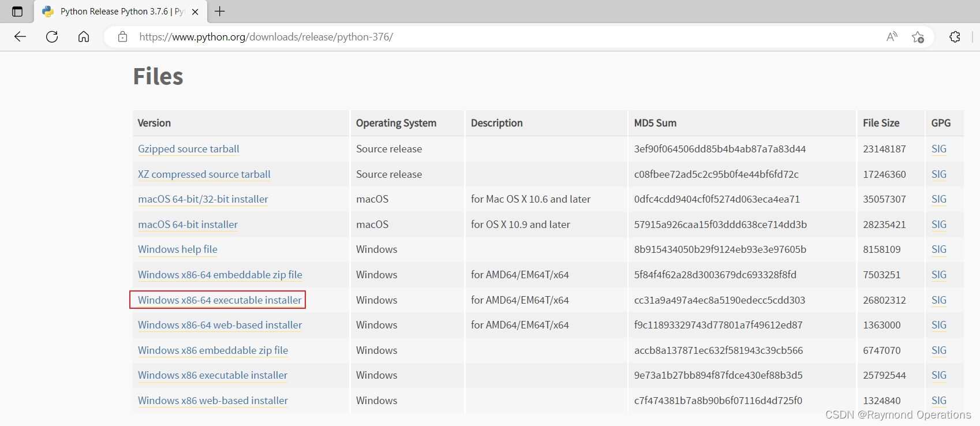
Task: Open the extensions puzzle icon
Action: [955, 37]
